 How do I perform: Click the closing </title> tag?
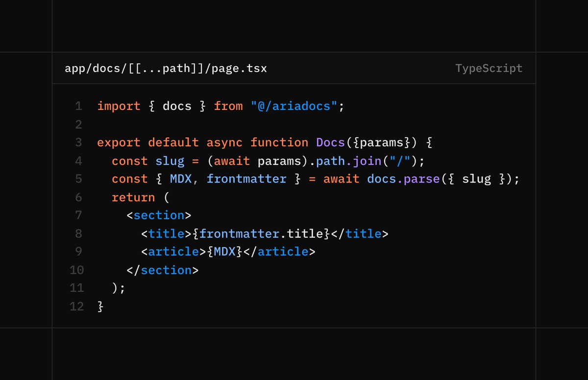pyautogui.click(x=360, y=234)
